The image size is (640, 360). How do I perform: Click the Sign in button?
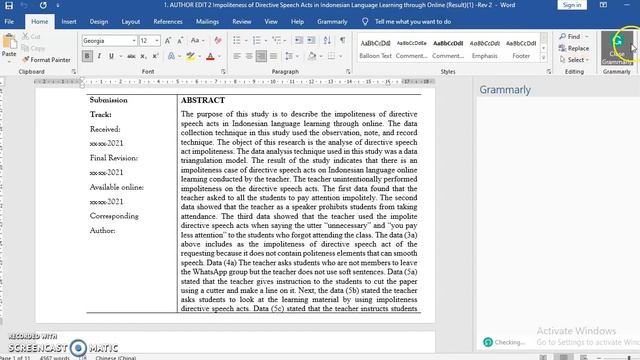point(572,5)
